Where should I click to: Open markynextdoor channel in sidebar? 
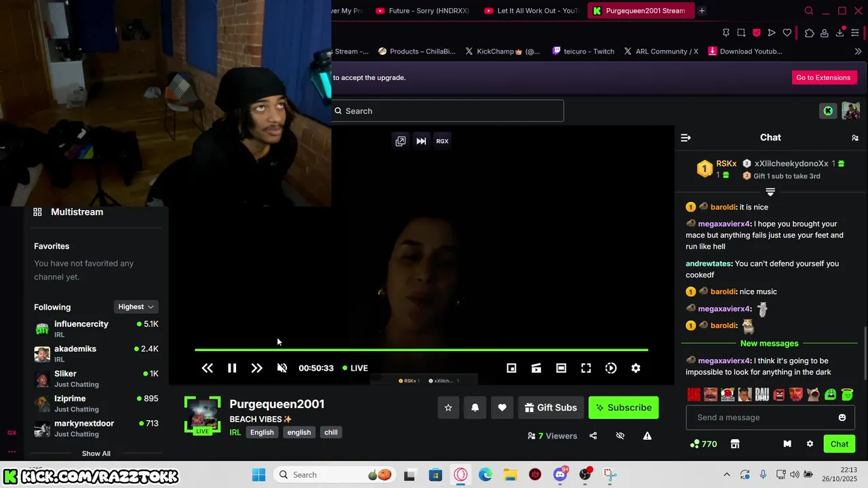(96, 428)
